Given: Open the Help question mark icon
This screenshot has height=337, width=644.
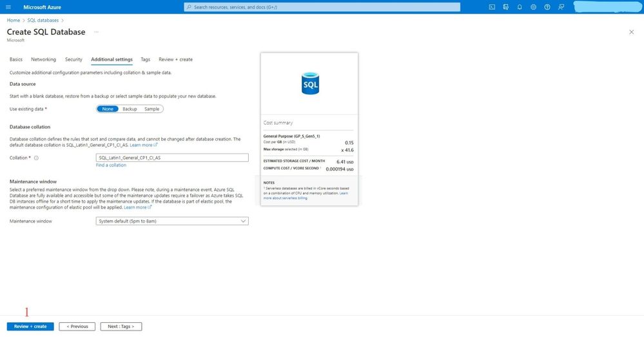Looking at the screenshot, I should click(547, 7).
